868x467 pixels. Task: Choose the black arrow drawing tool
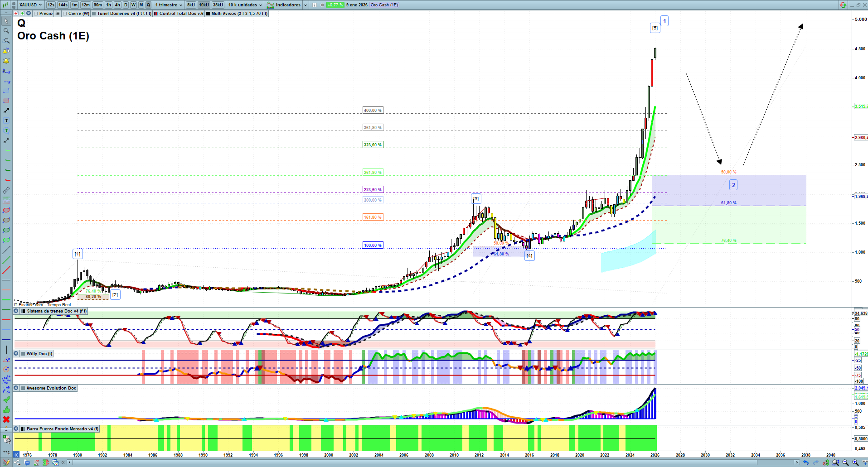[x=6, y=111]
